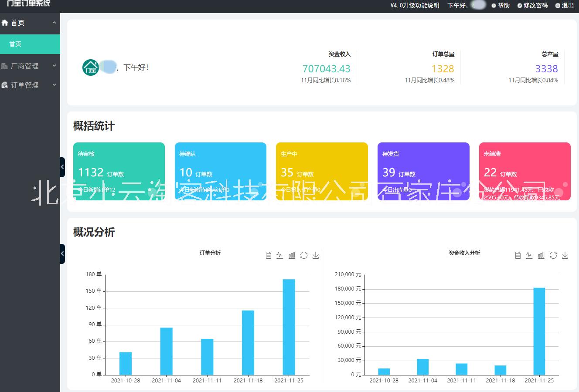This screenshot has width=579, height=392.
Task: Click the 2021-11-25 bar in 订单分析
Action: click(289, 327)
